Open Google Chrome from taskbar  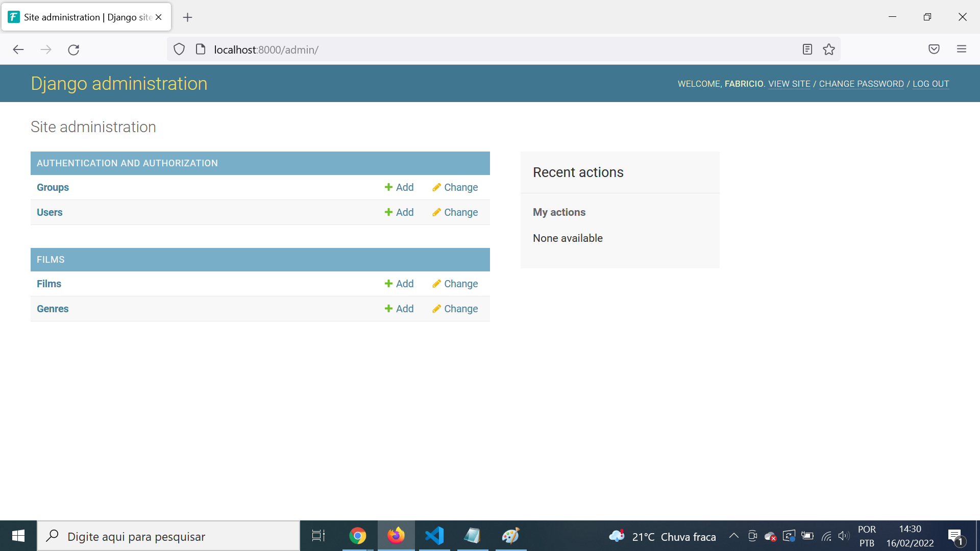tap(358, 536)
